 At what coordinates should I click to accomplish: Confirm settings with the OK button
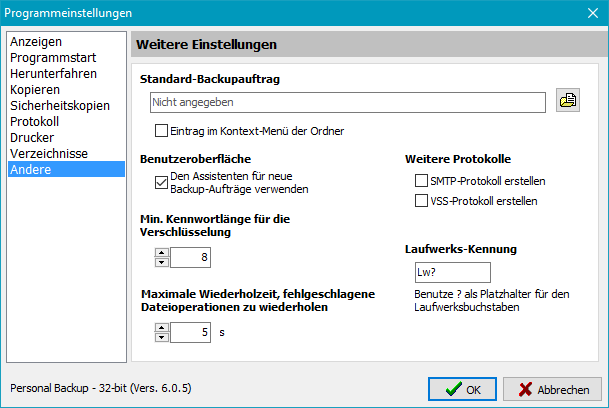[x=462, y=389]
